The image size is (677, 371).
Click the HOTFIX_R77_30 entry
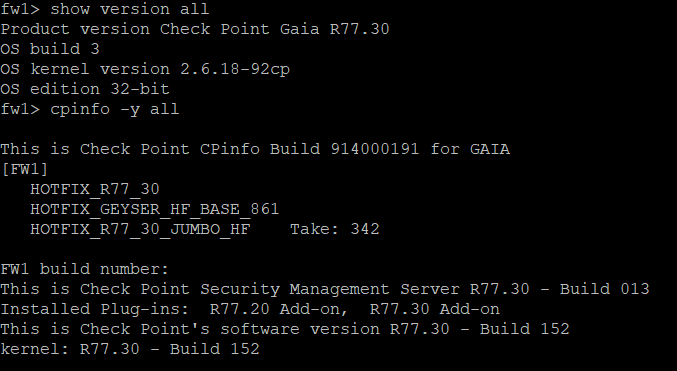coord(95,189)
